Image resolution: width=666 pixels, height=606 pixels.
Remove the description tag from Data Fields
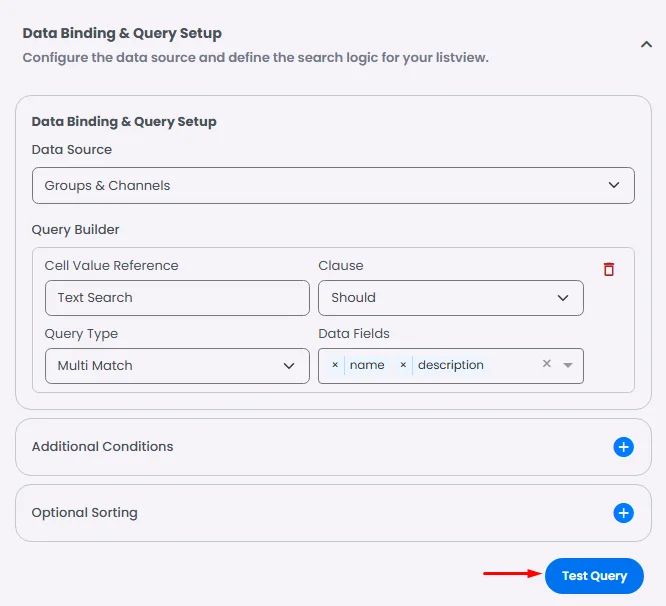tap(403, 365)
